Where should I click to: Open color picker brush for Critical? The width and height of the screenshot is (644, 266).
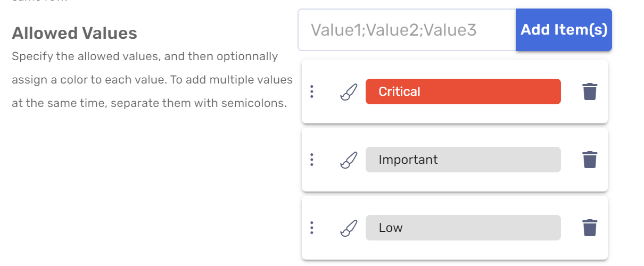pos(348,92)
